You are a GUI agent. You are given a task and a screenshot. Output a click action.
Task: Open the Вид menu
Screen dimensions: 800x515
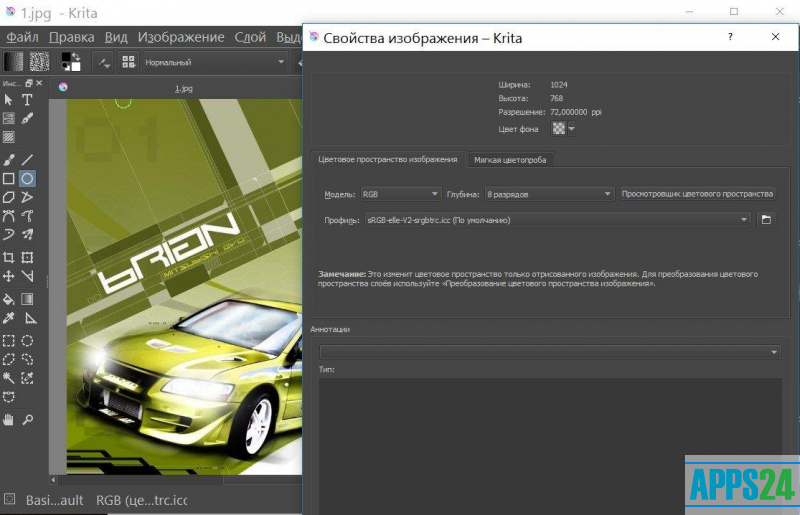tap(116, 37)
